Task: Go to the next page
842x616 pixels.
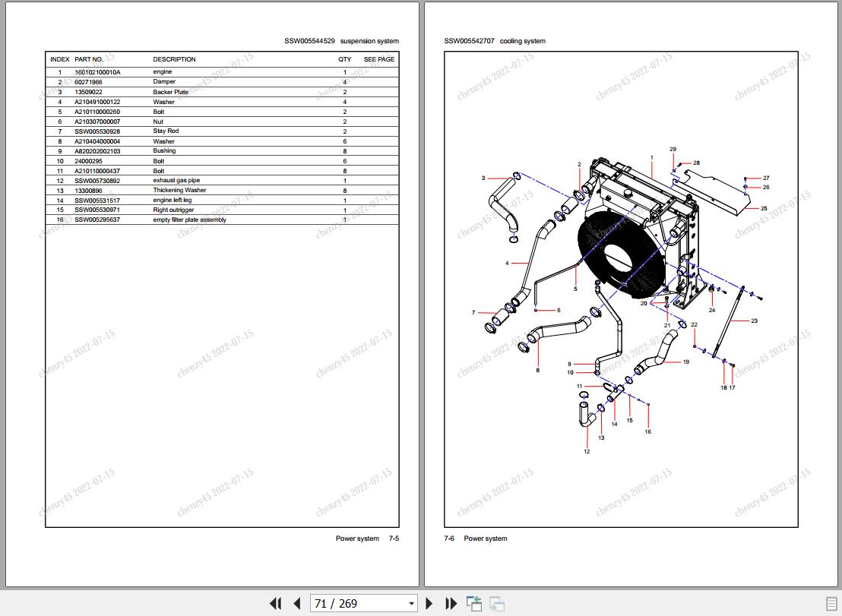Action: point(429,602)
